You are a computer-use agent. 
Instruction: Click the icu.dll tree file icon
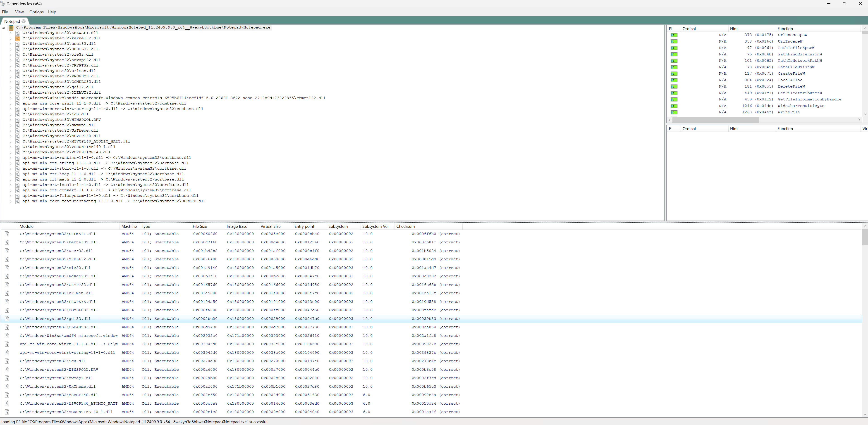[17, 114]
